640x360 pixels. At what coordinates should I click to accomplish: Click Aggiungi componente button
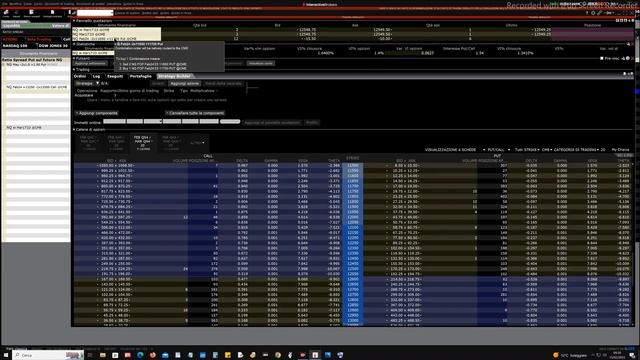[97, 113]
